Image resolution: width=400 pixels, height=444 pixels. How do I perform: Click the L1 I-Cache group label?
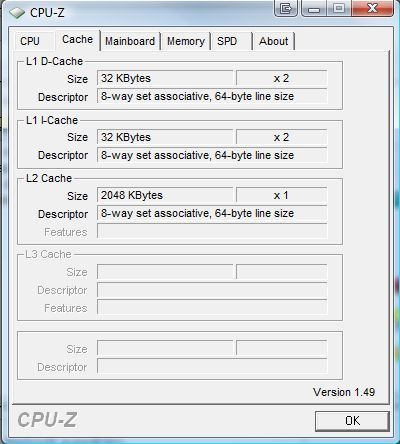coord(52,120)
